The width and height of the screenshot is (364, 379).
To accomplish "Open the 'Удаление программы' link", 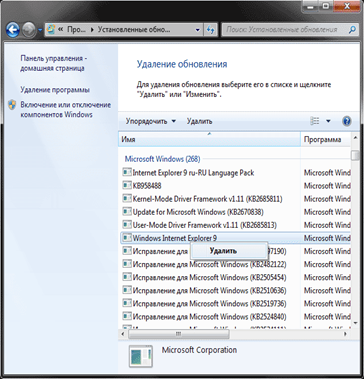I will pos(55,90).
